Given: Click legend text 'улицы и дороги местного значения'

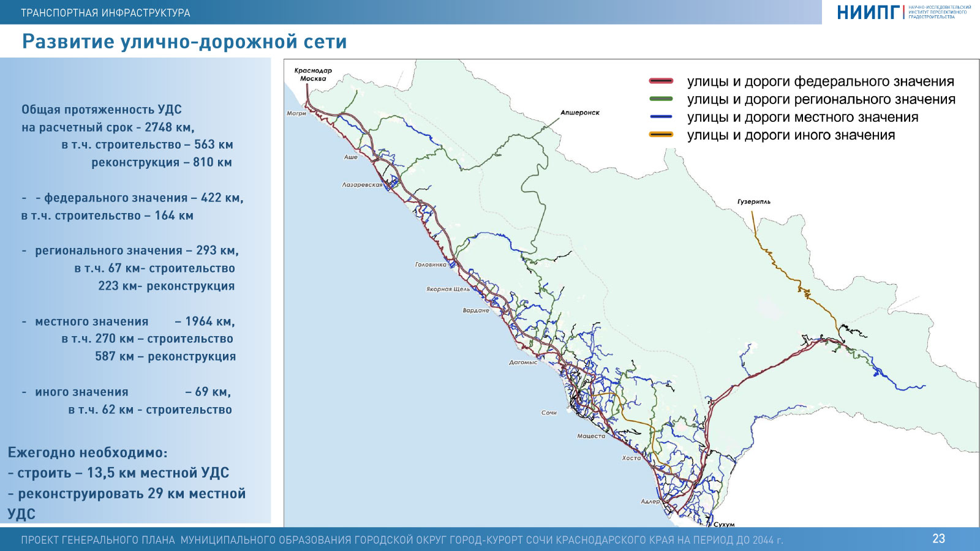Looking at the screenshot, I should 803,117.
